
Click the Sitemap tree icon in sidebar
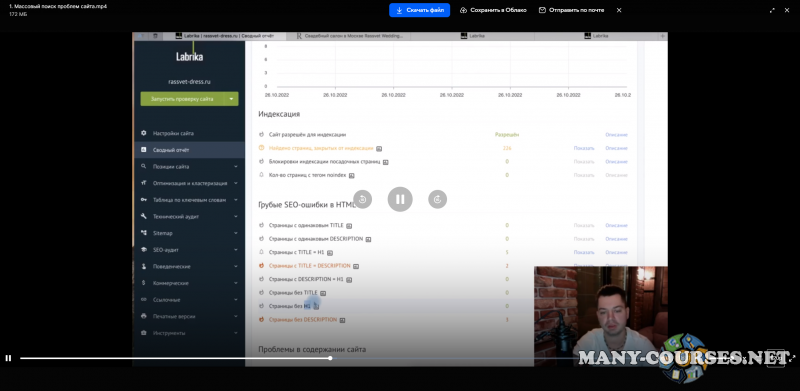click(x=143, y=233)
